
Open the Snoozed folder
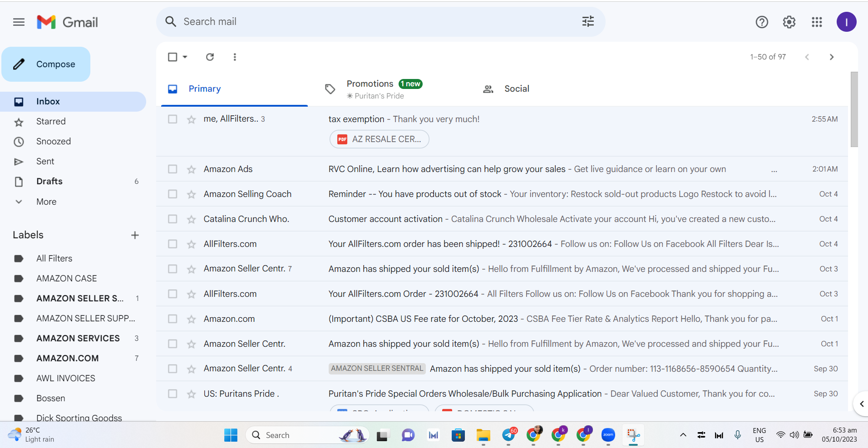click(x=73, y=142)
